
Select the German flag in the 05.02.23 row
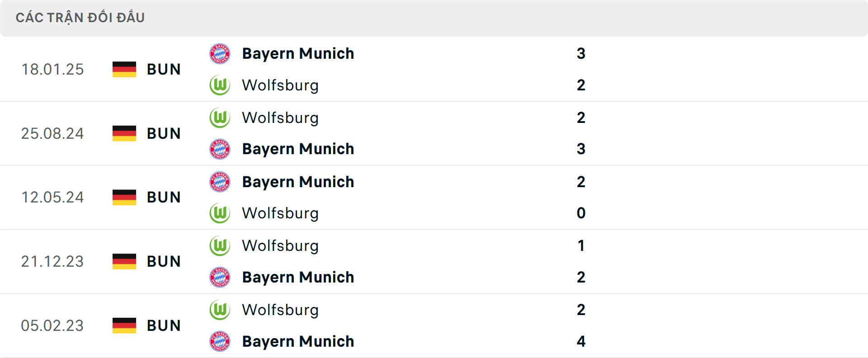(124, 325)
